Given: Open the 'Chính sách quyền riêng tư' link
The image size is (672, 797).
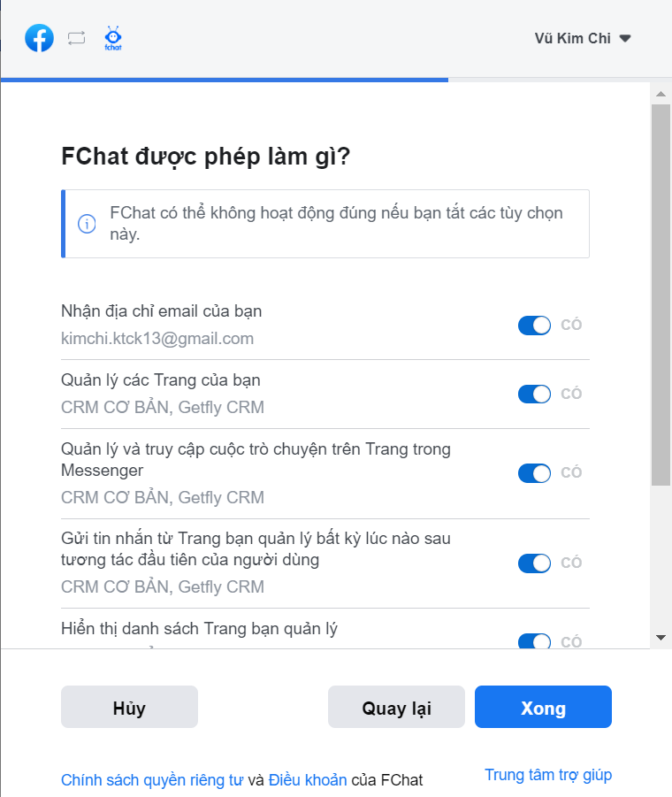Looking at the screenshot, I should point(152,780).
